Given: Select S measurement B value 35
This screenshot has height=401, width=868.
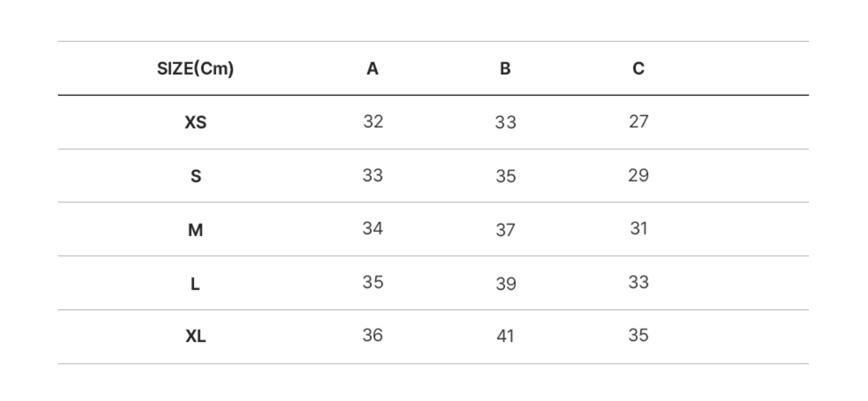Looking at the screenshot, I should click(506, 176).
